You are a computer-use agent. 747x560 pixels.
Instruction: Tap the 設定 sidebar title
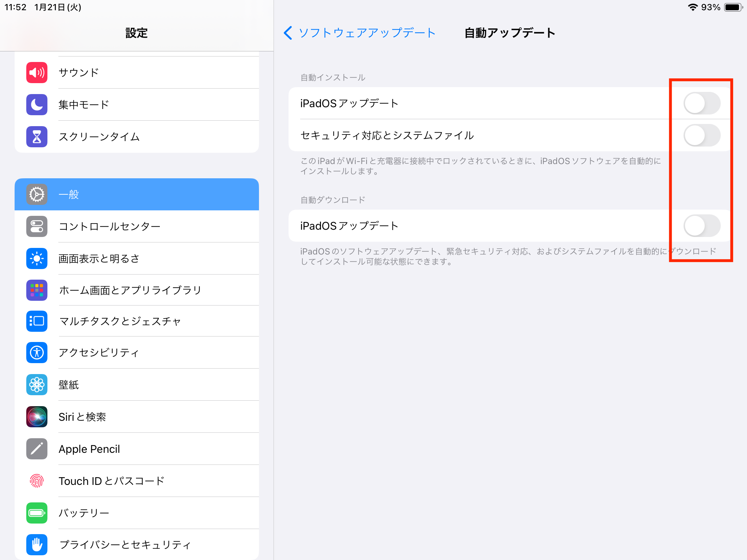point(136,33)
